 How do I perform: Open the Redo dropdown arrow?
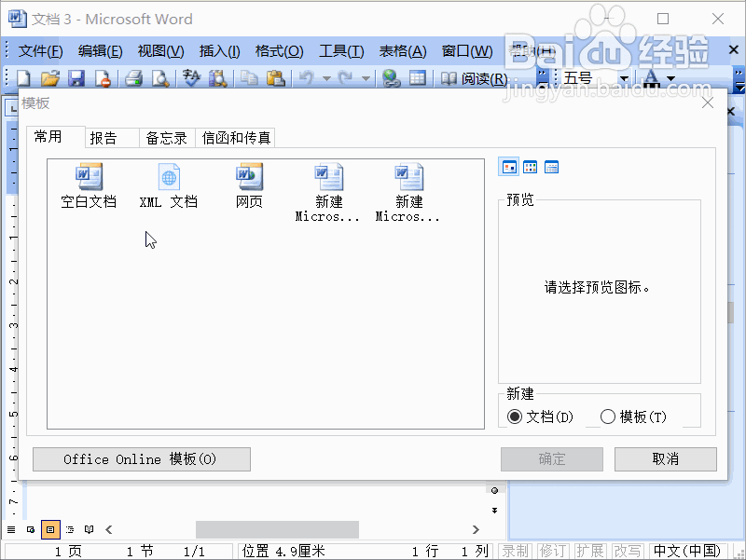coord(366,79)
